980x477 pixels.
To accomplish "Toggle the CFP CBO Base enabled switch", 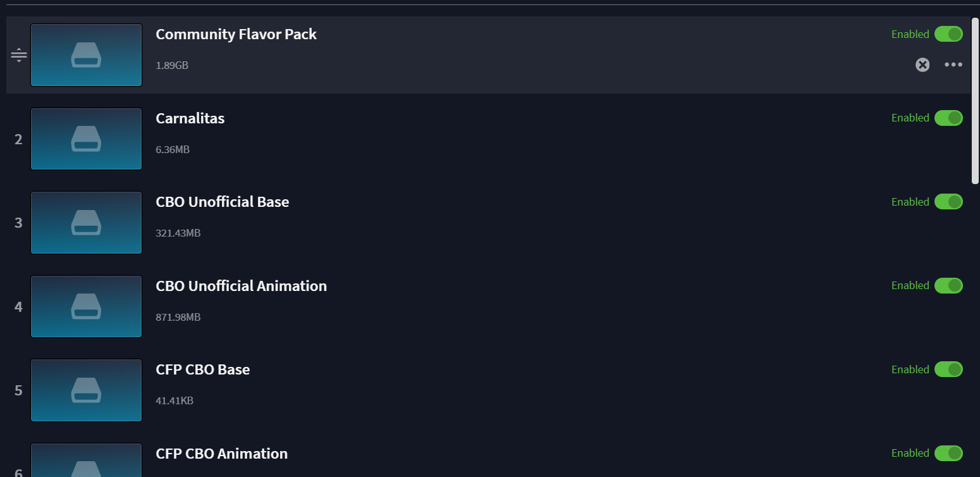I will tap(948, 369).
